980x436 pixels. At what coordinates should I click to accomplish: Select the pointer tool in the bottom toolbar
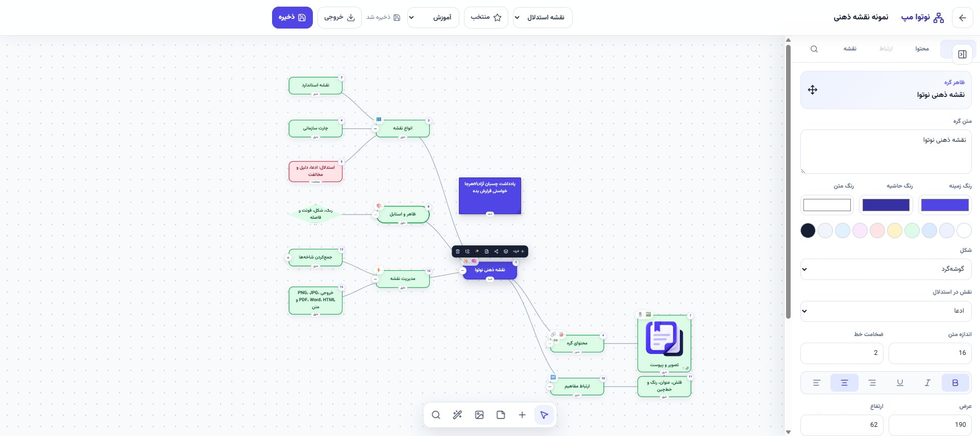click(x=544, y=415)
